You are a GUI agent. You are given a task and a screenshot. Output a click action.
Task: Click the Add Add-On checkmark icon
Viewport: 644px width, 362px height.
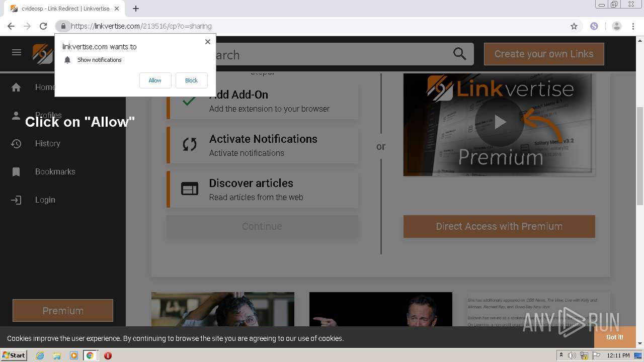pos(189,101)
